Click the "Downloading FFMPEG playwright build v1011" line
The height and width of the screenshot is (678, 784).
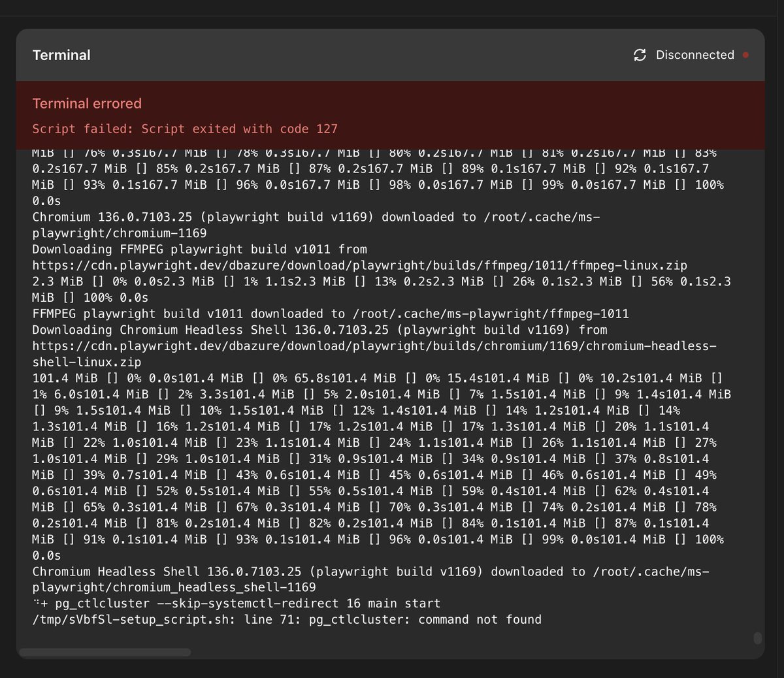(199, 249)
